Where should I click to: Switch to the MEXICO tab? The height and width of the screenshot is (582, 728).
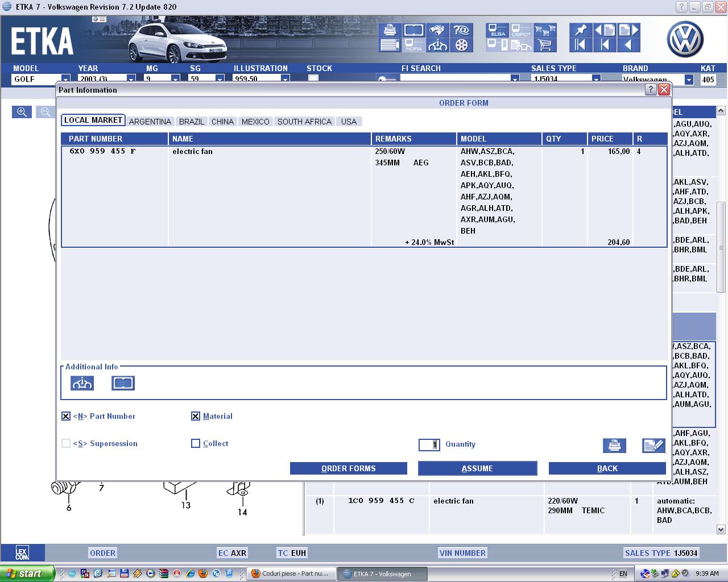tap(255, 122)
